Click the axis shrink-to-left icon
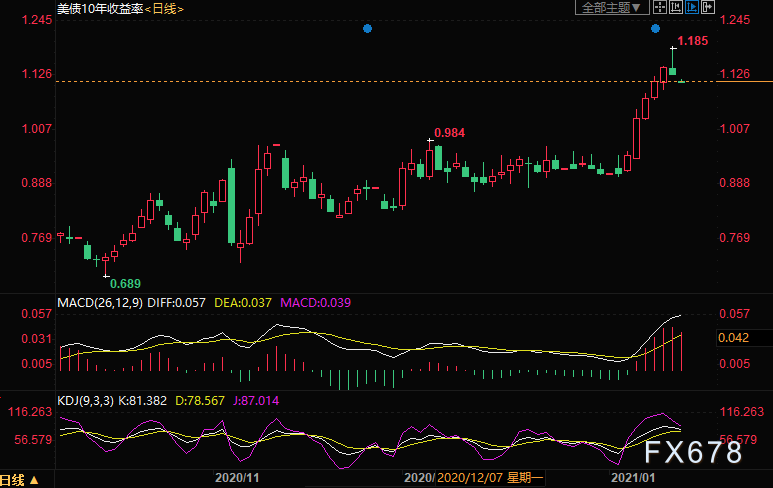Screen dimensions: 773x488 (x=675, y=7)
